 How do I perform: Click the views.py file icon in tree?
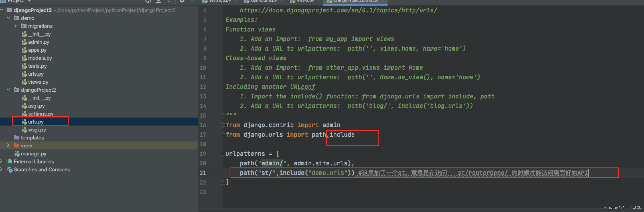24,82
